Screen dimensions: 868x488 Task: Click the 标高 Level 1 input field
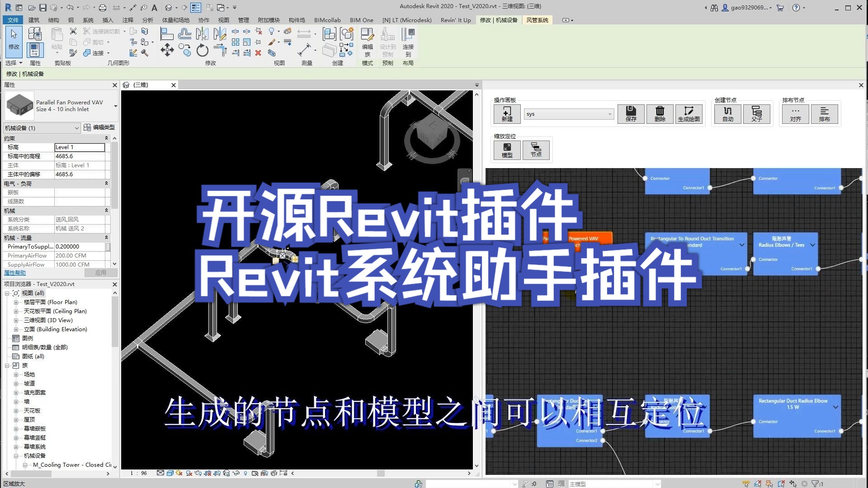pos(80,147)
